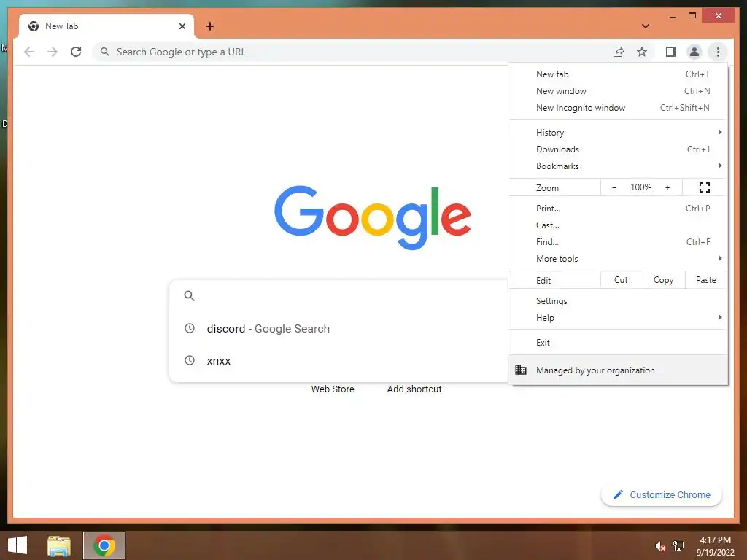Screen dimensions: 747x560
Task: Choose Exit to quit Chrome
Action: point(618,343)
